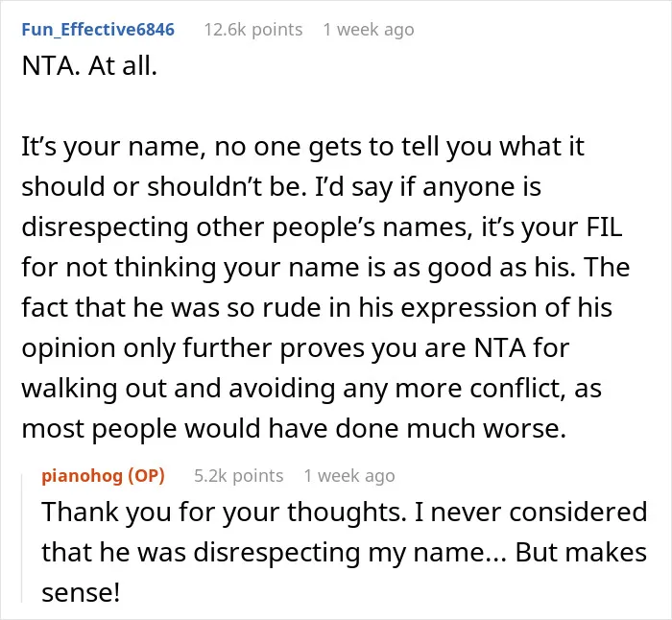672x620 pixels.
Task: Open Fun_Effective6846's user profile
Action: (x=98, y=30)
